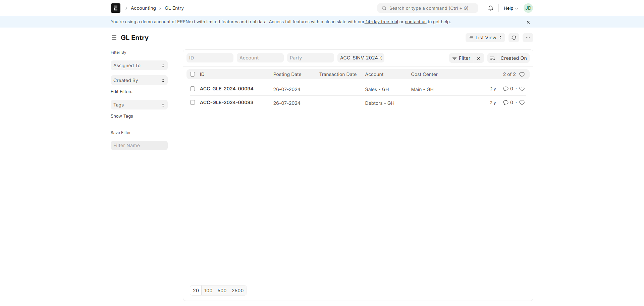The image size is (644, 306).
Task: Click Edit Filters link
Action: (121, 91)
